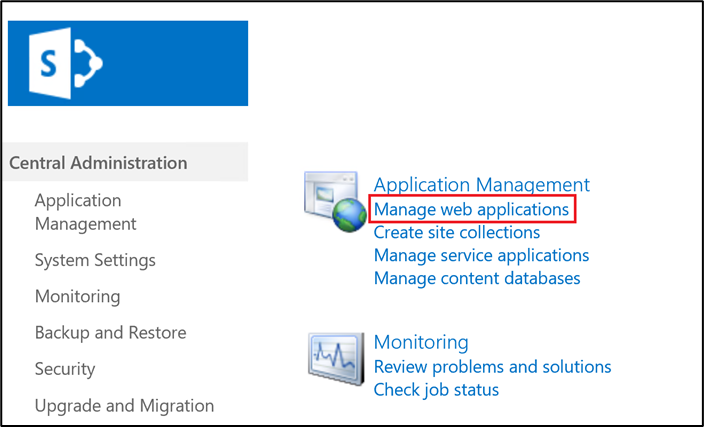Open Upgrade and Migration in the sidebar
This screenshot has height=427, width=704.
pyautogui.click(x=124, y=406)
